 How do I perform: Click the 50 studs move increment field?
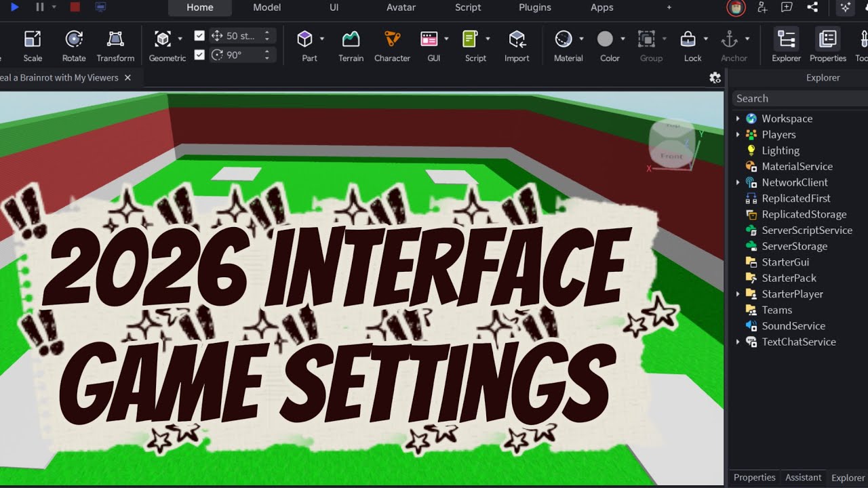(241, 36)
